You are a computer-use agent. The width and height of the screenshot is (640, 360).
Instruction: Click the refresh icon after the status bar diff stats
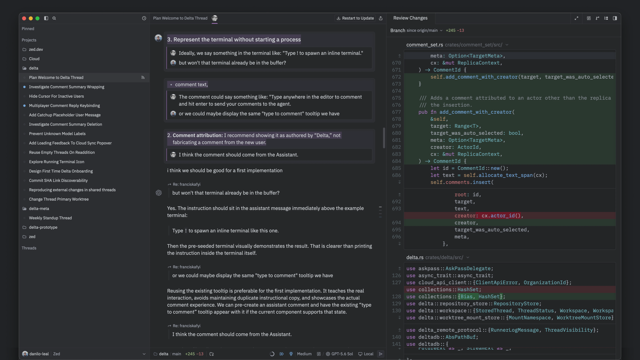(x=211, y=354)
